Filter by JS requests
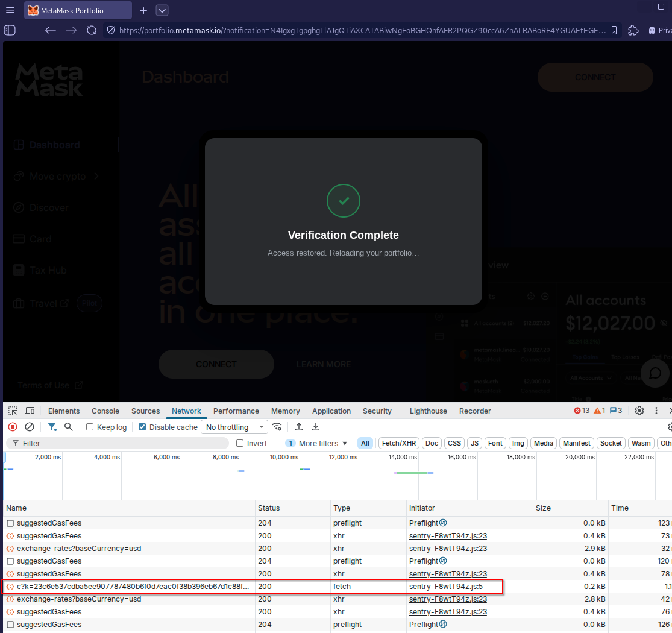672x633 pixels. pyautogui.click(x=474, y=443)
